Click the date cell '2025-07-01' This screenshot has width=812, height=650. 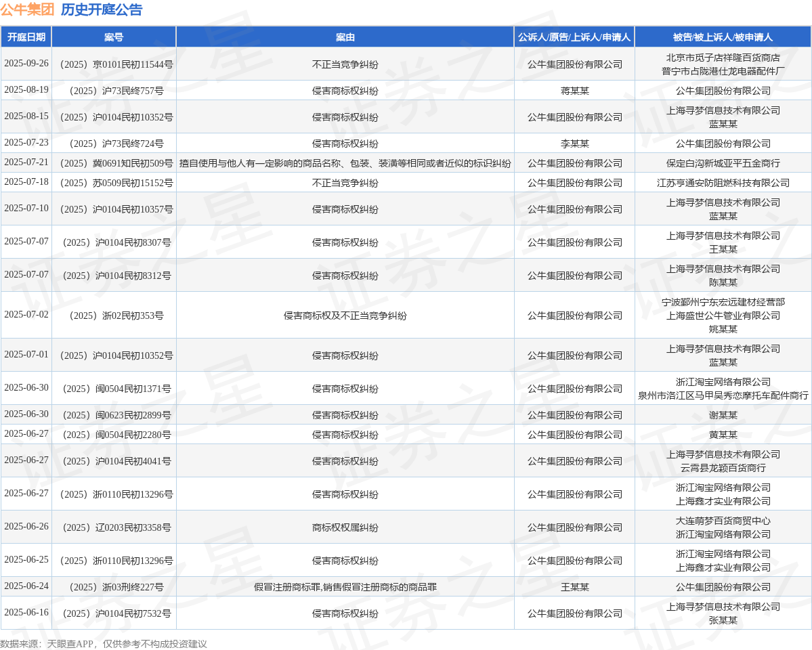click(26, 354)
